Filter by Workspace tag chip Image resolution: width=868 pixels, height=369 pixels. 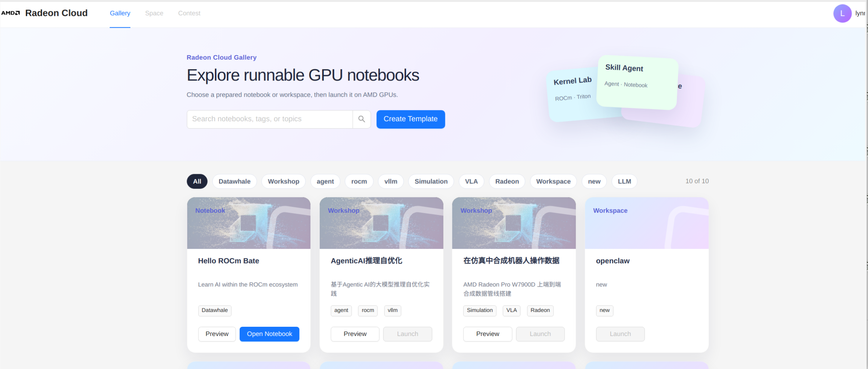[x=553, y=181]
